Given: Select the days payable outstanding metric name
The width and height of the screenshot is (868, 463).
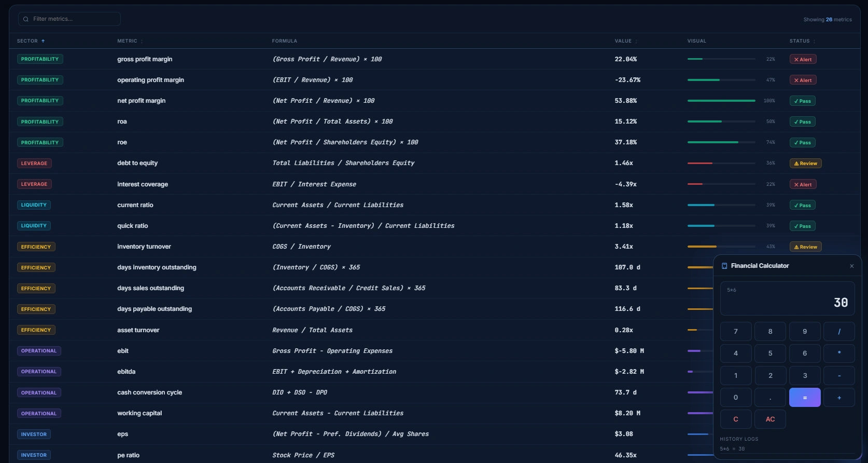Looking at the screenshot, I should click(155, 309).
